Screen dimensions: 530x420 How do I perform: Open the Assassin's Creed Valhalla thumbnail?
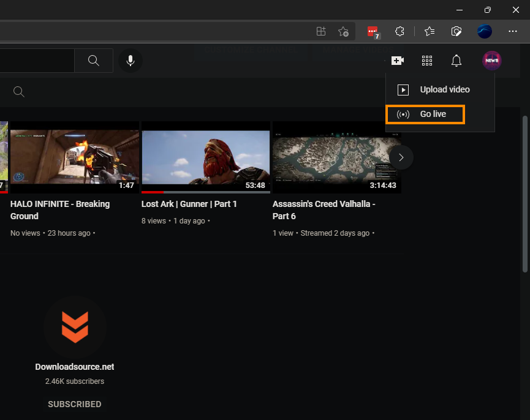[x=336, y=157]
